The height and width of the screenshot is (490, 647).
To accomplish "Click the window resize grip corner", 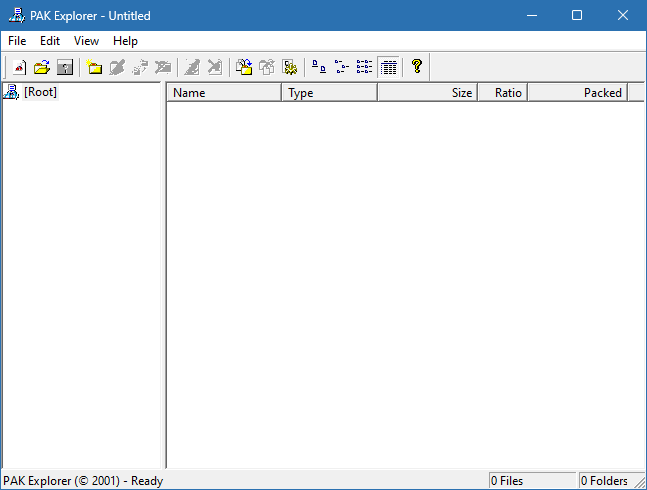I will click(641, 483).
